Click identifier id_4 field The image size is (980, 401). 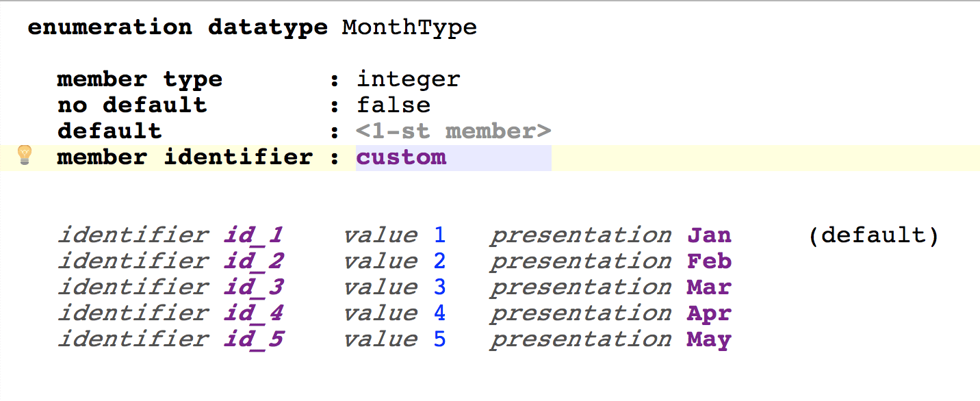[x=253, y=314]
